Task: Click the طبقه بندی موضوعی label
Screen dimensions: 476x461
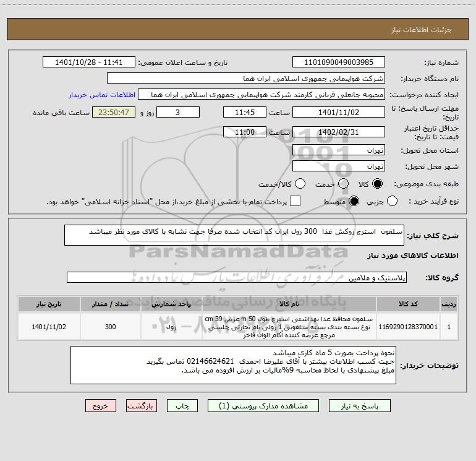Action: [426, 184]
